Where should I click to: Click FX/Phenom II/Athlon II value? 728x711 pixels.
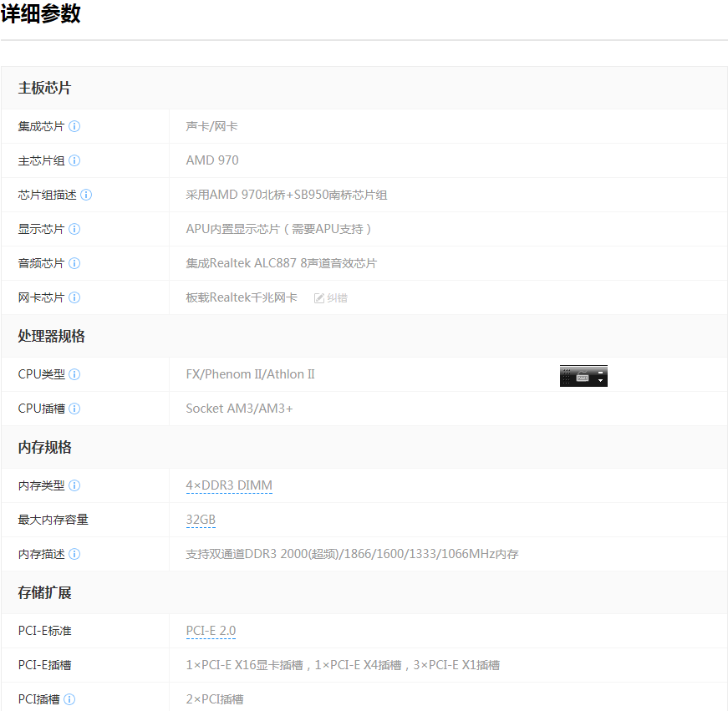tap(250, 374)
